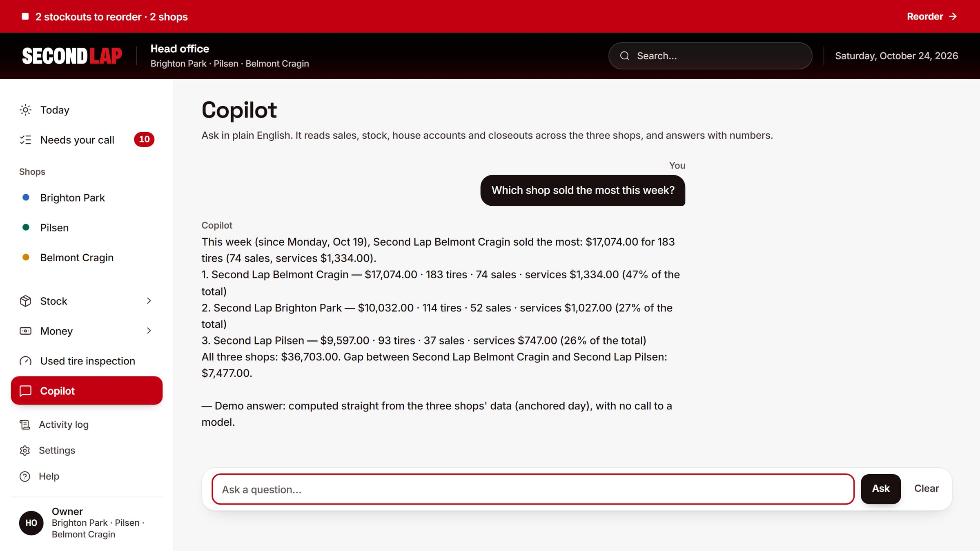
Task: Open the Brighton Park shop
Action: [87, 198]
